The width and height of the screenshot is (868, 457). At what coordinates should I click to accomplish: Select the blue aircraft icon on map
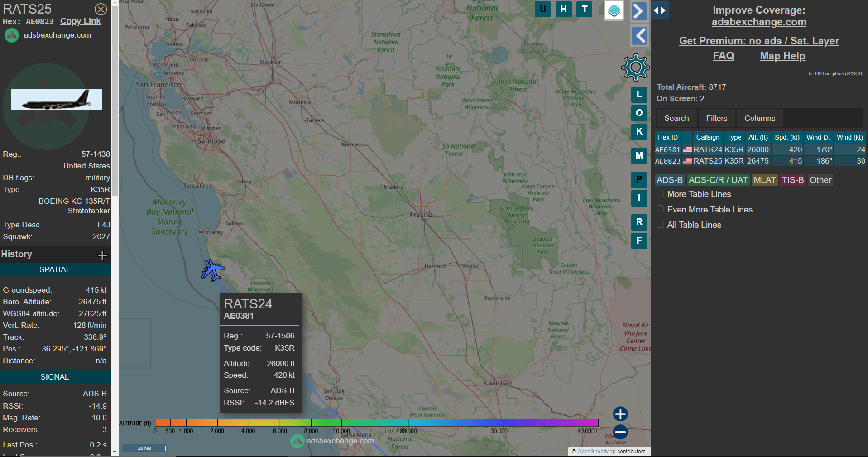click(213, 270)
